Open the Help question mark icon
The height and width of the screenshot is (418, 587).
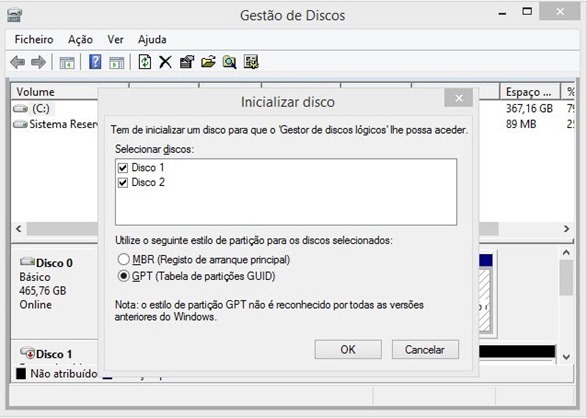pos(95,62)
